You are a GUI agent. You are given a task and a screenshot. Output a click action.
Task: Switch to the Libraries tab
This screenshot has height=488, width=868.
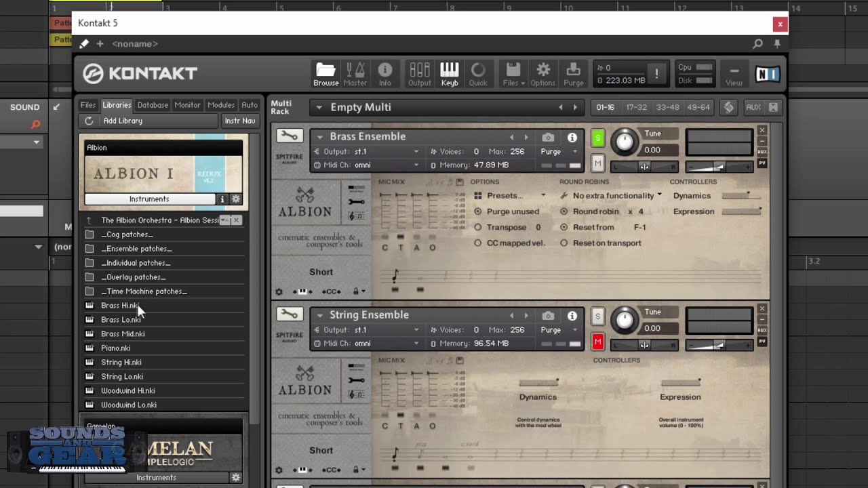coord(117,105)
